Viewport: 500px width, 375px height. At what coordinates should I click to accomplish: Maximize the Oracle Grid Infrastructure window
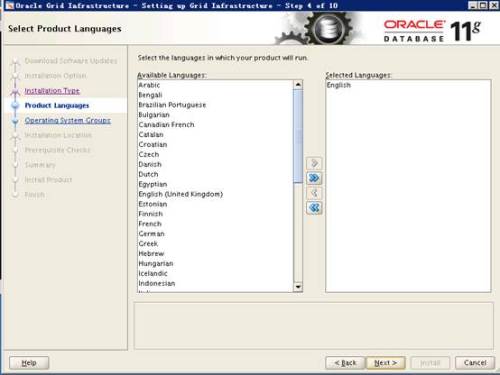(483, 5)
